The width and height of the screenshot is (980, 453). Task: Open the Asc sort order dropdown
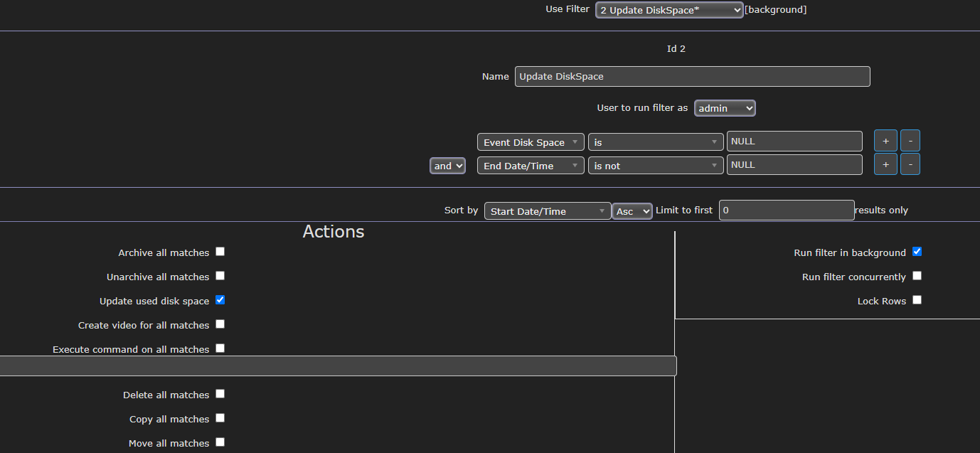tap(632, 211)
